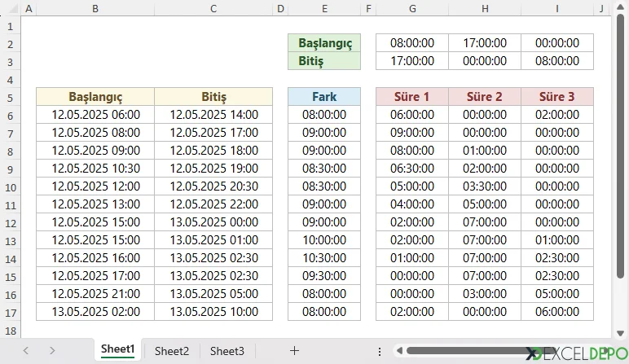Add a new sheet with plus icon

pos(294,350)
